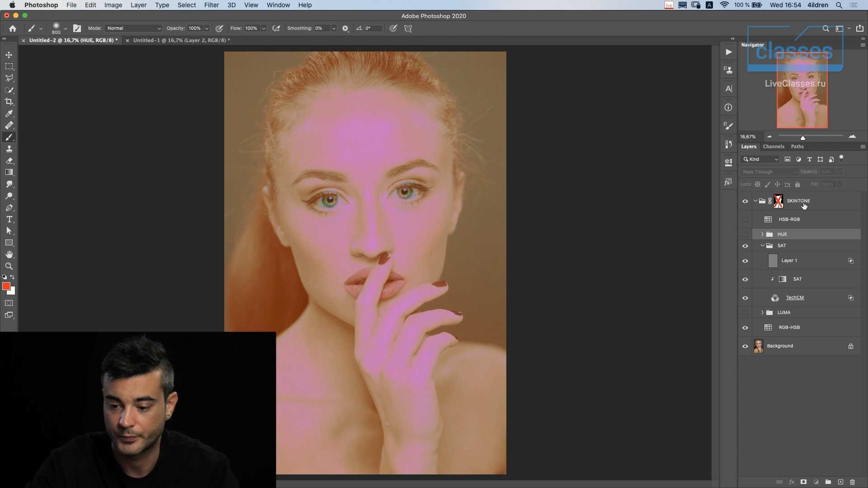
Task: Hide the Background layer
Action: [x=745, y=347]
